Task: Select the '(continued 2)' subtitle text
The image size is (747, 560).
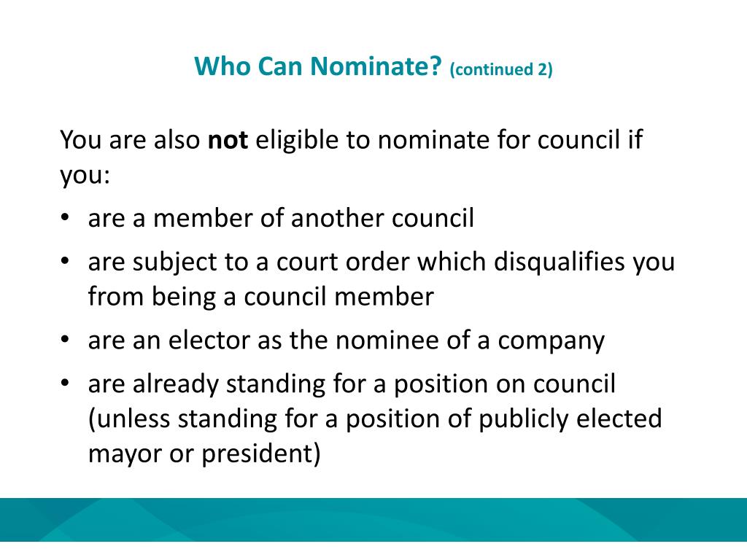Action: point(500,69)
